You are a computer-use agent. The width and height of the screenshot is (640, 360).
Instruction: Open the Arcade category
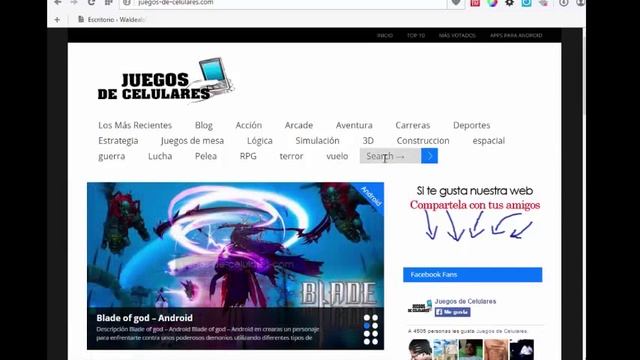click(x=299, y=125)
